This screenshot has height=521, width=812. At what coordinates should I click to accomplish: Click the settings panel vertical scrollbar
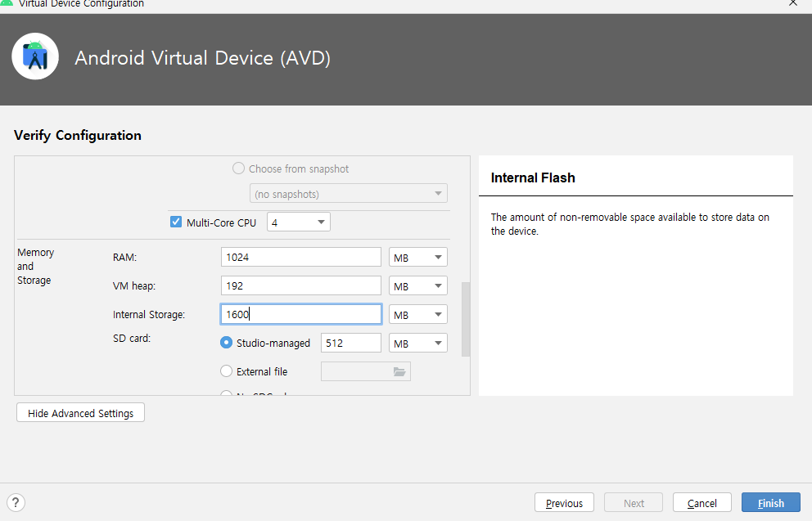(466, 319)
